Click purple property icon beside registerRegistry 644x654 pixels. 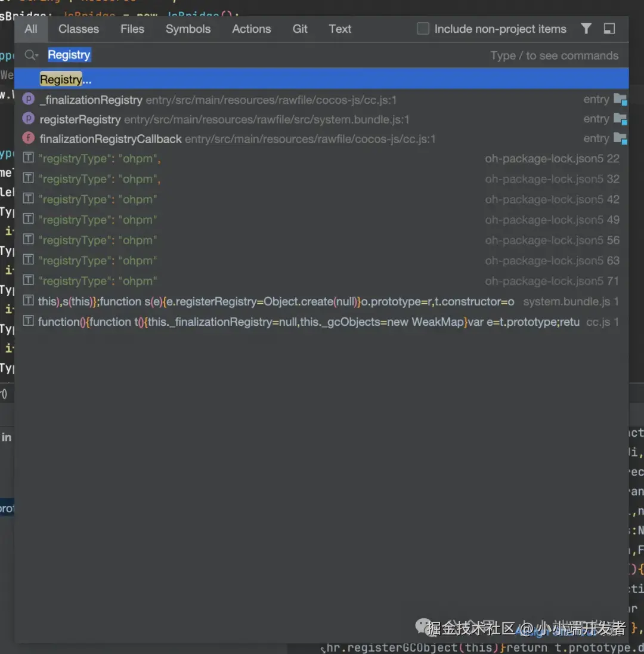[x=29, y=119]
